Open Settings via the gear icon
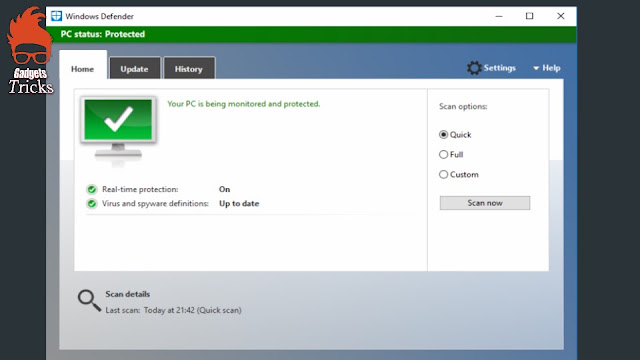Screen dimensions: 640x360 click(474, 68)
